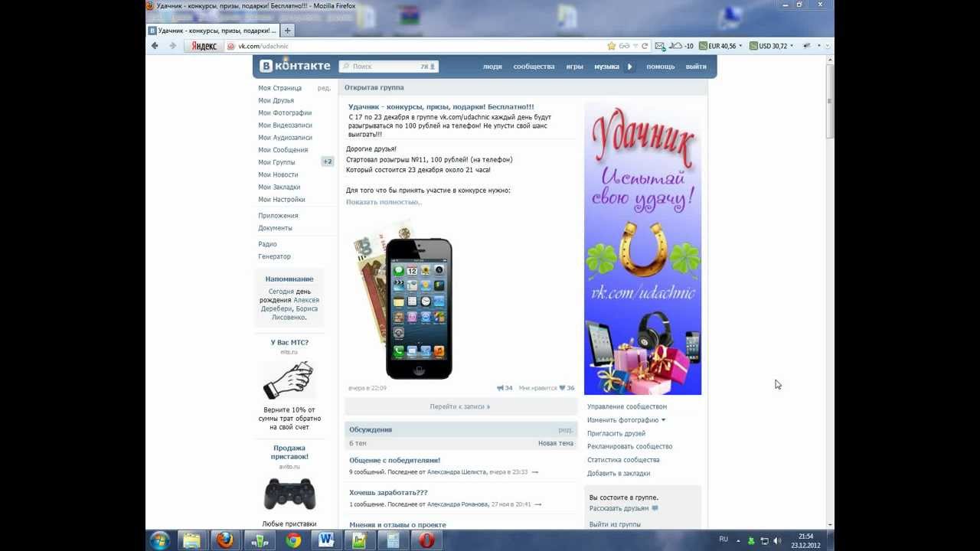
Task: Click the МТС ad hand image
Action: 289,380
